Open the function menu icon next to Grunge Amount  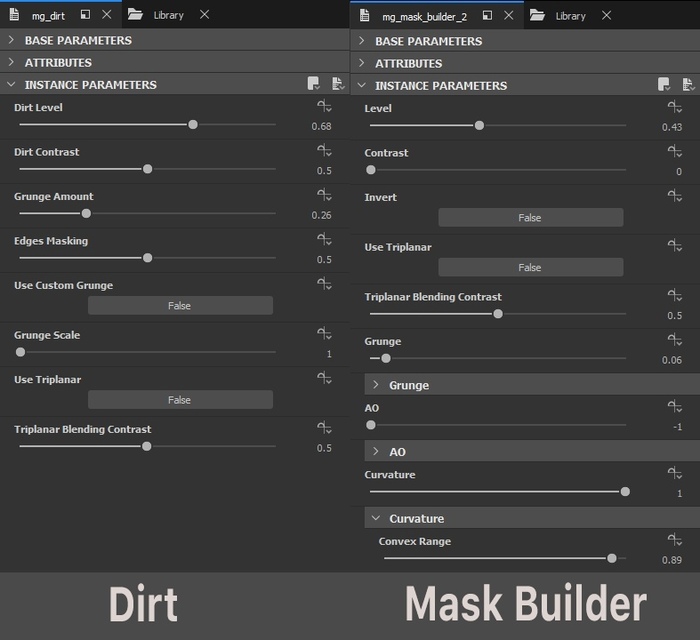(x=324, y=195)
